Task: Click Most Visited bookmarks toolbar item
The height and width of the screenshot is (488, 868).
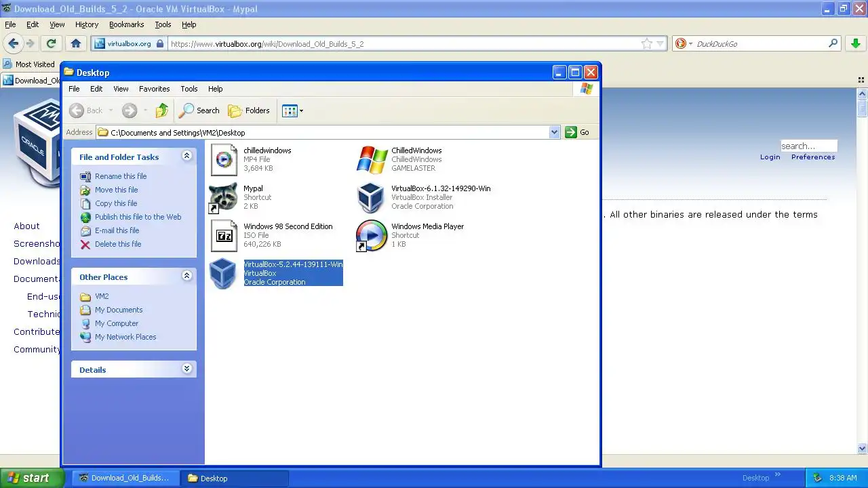Action: pyautogui.click(x=29, y=64)
